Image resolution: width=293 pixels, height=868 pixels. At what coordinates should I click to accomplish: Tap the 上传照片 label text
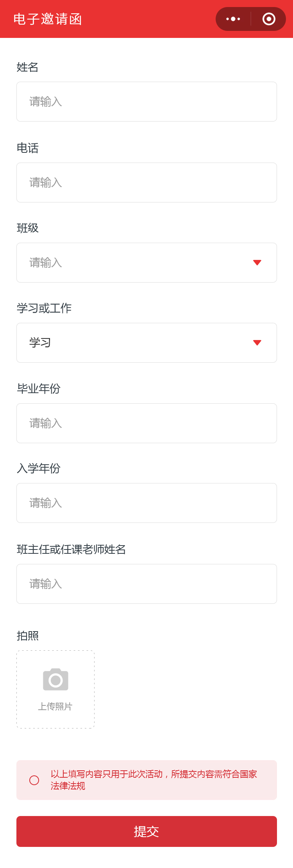pos(55,707)
